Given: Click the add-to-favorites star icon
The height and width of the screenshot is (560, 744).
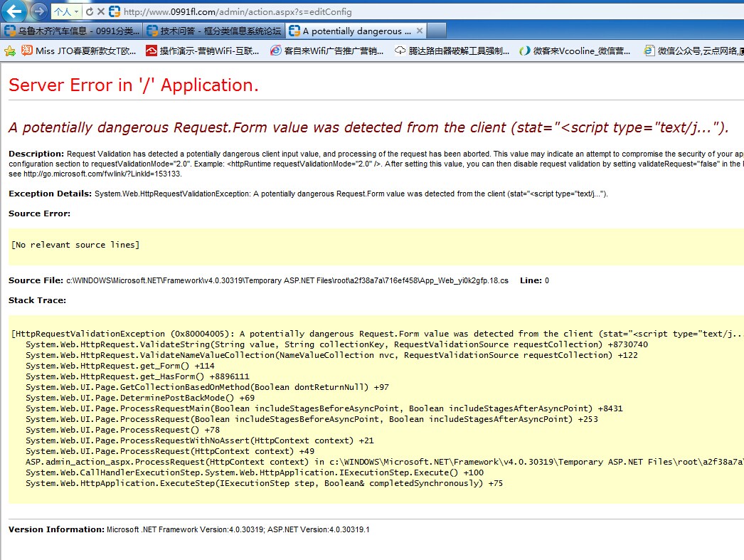Looking at the screenshot, I should tap(10, 51).
